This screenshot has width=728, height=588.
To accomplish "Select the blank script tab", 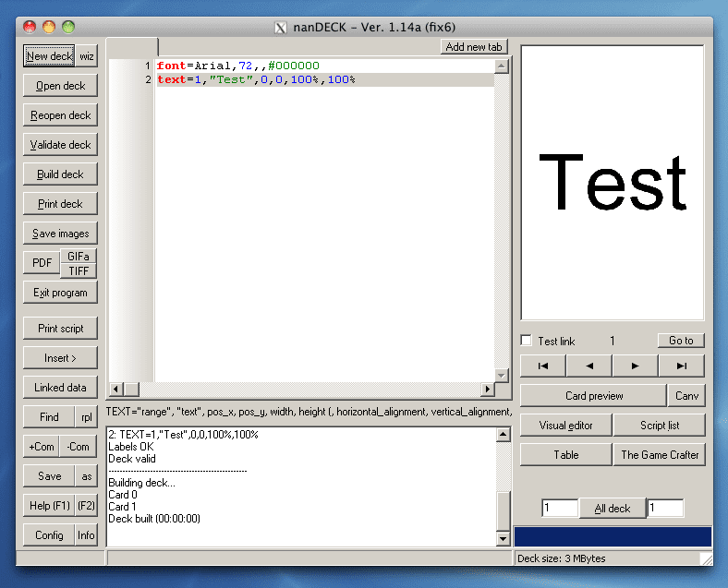I will tap(133, 47).
